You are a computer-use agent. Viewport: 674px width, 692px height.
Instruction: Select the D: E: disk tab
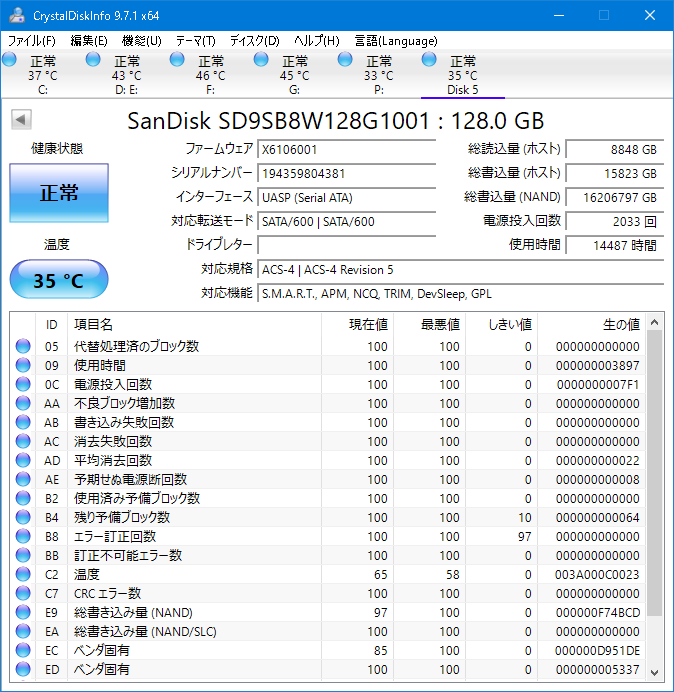[127, 74]
